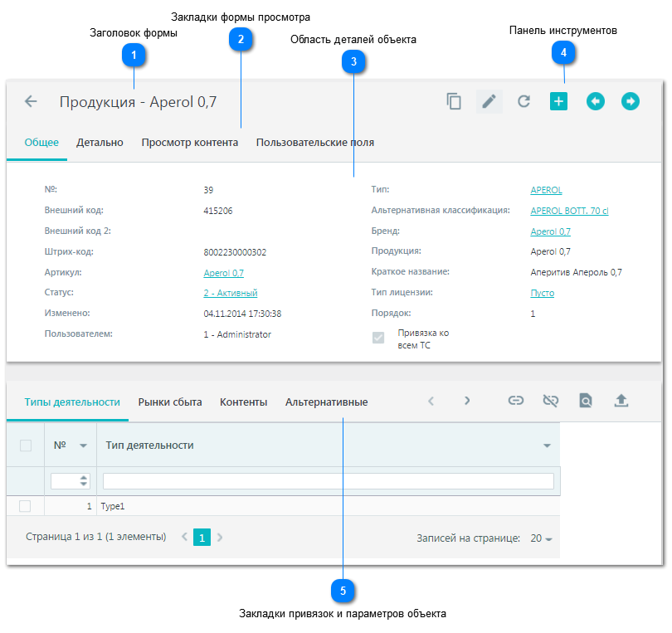This screenshot has width=672, height=633.
Task: Refresh the product form
Action: pyautogui.click(x=523, y=101)
